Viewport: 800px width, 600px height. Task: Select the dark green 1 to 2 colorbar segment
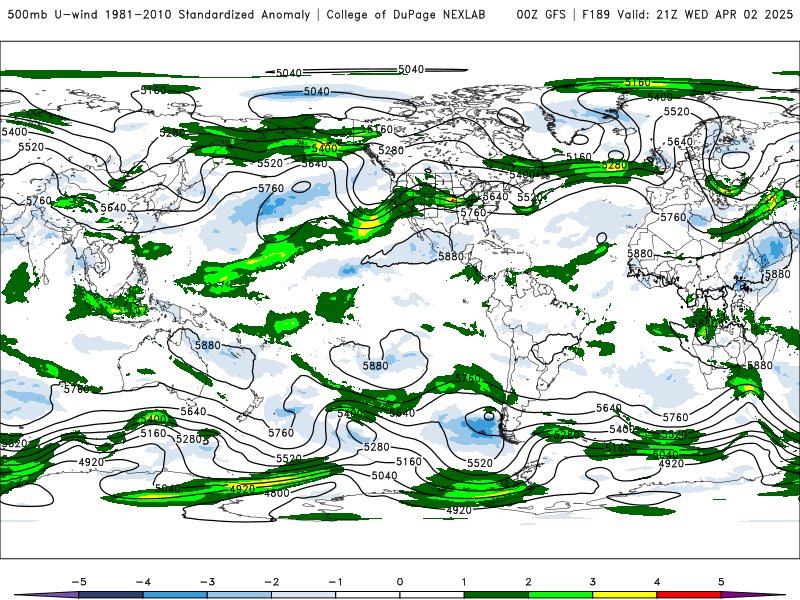496,595
